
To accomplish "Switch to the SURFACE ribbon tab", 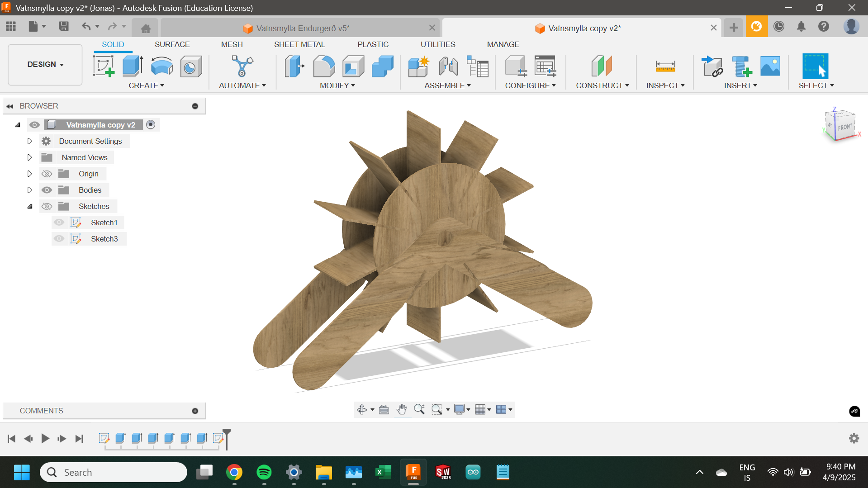I will tap(172, 44).
